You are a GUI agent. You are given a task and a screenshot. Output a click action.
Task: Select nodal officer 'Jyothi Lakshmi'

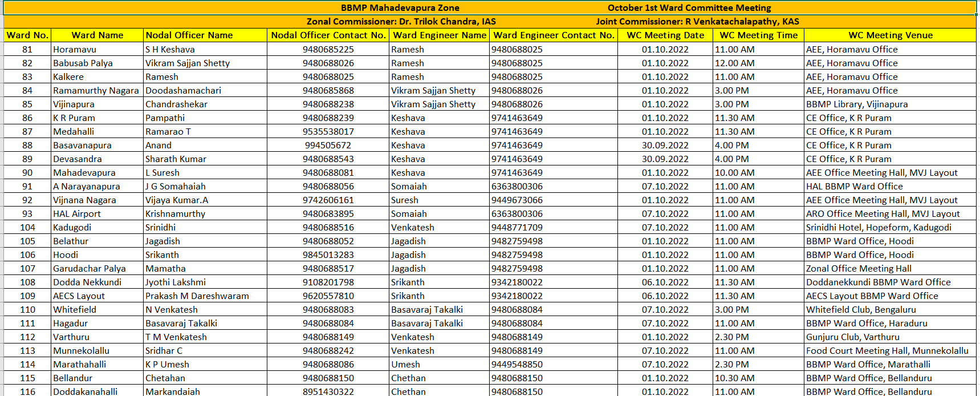(205, 282)
